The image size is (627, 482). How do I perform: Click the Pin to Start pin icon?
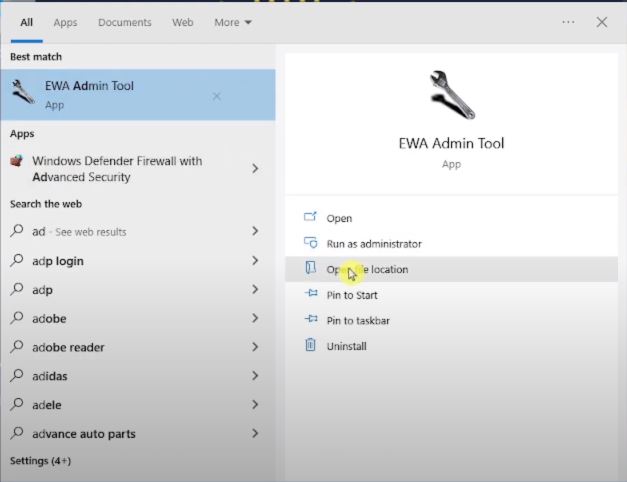tap(311, 294)
